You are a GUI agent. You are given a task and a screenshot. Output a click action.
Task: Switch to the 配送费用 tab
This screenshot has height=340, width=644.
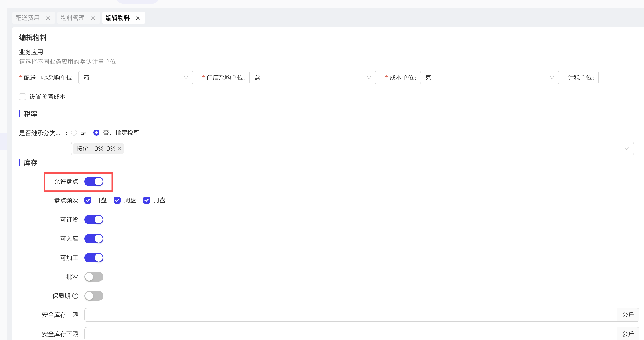pos(27,18)
